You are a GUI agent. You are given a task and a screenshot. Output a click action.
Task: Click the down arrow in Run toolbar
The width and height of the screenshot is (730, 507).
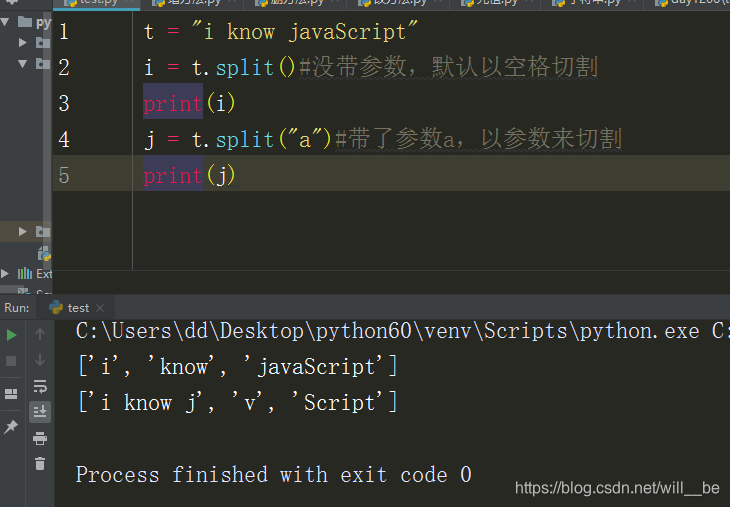pyautogui.click(x=40, y=360)
